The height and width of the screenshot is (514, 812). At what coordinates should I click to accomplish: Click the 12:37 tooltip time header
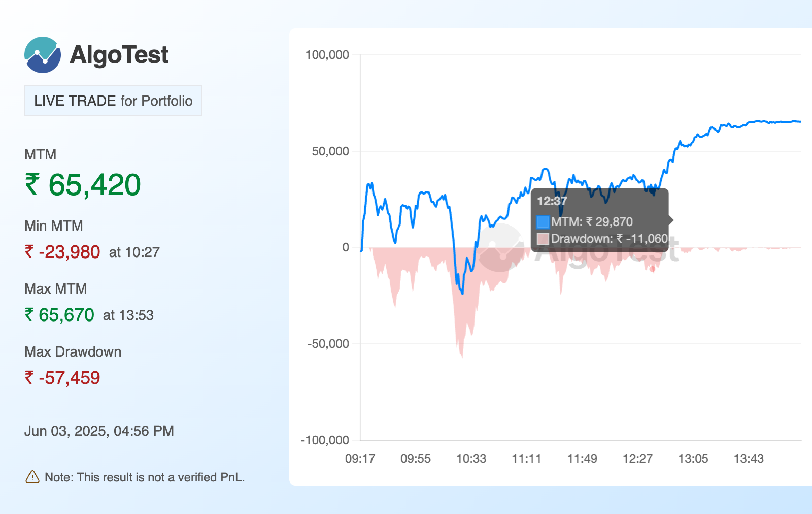[552, 201]
